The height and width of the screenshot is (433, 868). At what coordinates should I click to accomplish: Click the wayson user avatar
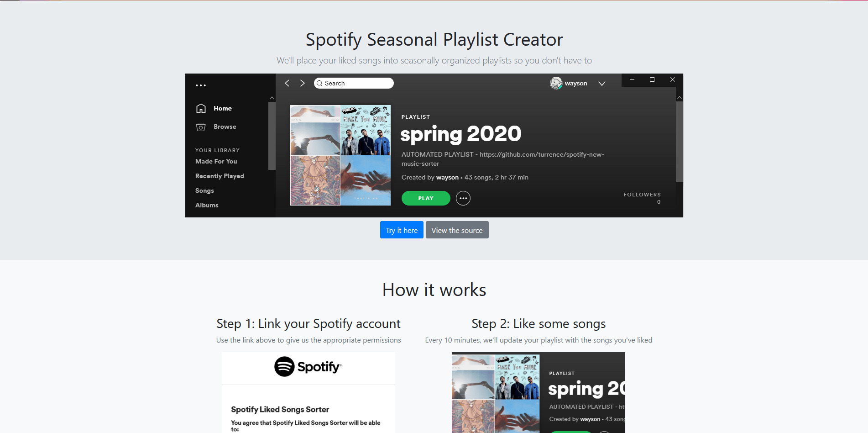[x=556, y=83]
